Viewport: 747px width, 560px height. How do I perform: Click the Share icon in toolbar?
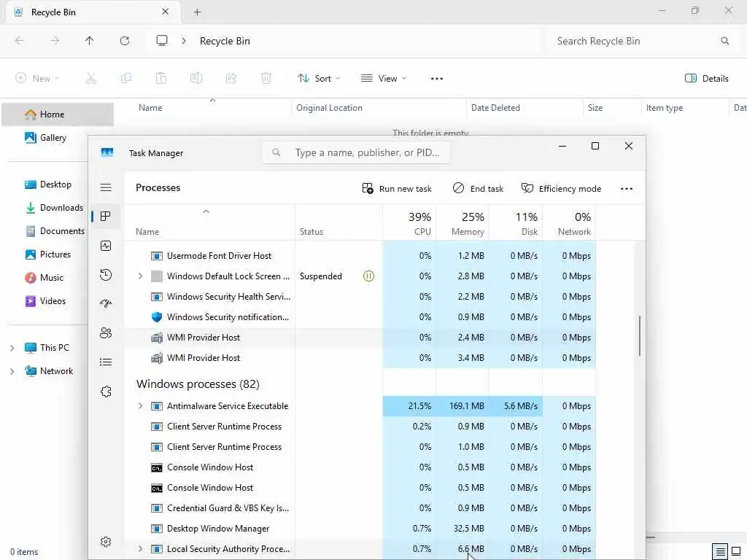click(231, 79)
